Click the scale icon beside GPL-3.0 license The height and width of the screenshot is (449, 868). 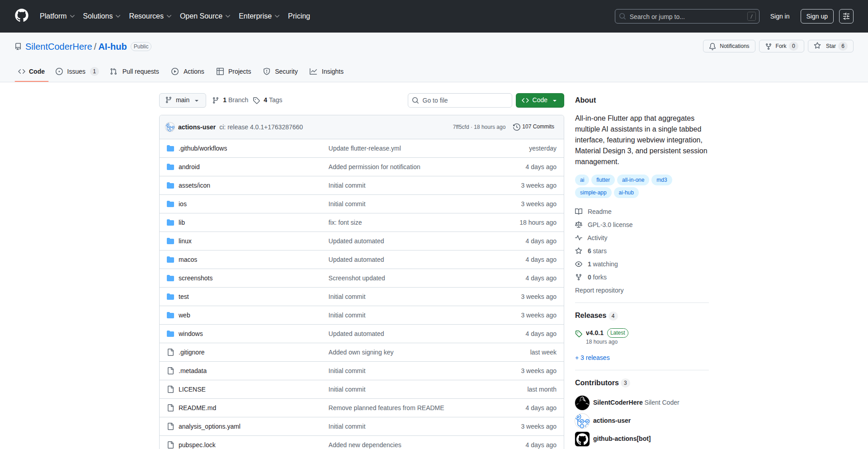pyautogui.click(x=579, y=225)
